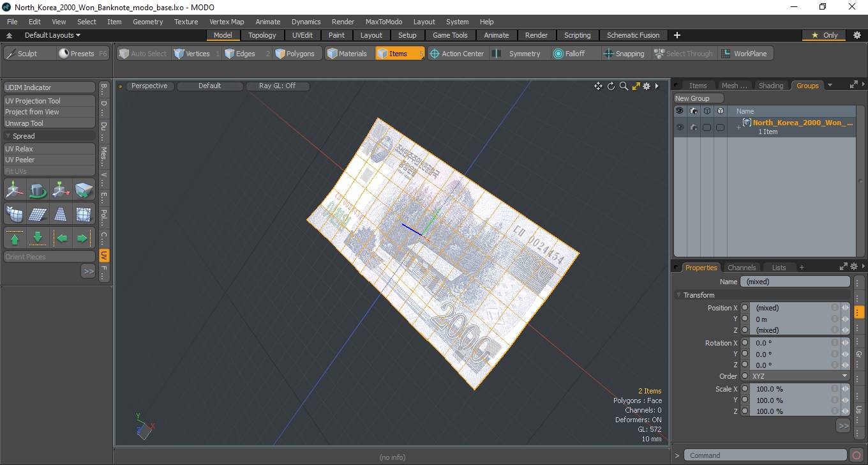Click the viewport rotate icon
The width and height of the screenshot is (868, 465).
pyautogui.click(x=611, y=86)
